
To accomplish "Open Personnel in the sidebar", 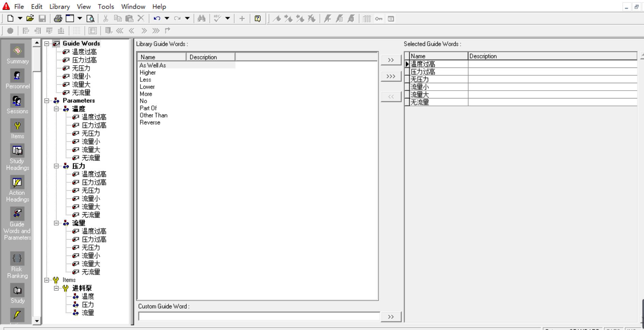I will tap(17, 79).
